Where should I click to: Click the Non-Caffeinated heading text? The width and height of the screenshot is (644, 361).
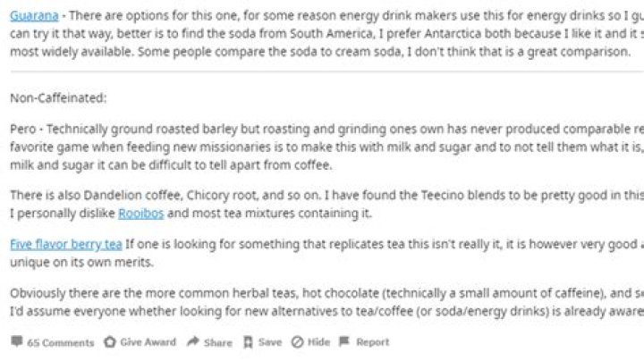[54, 97]
